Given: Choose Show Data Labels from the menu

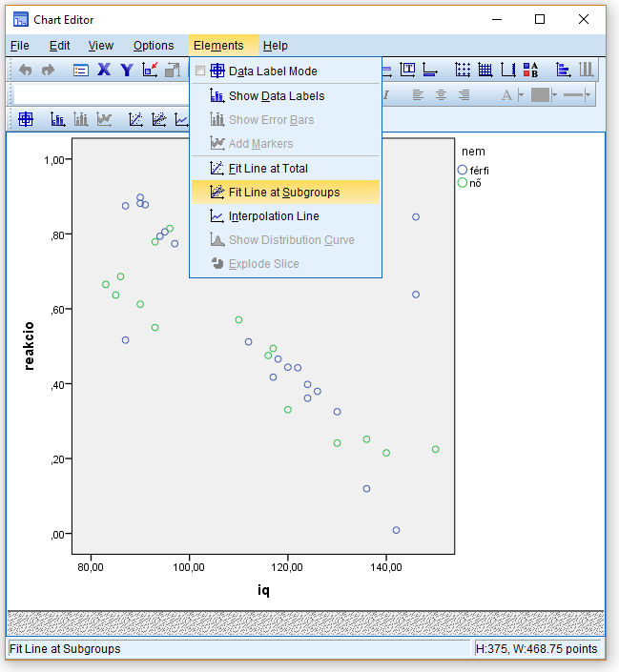Looking at the screenshot, I should click(286, 96).
